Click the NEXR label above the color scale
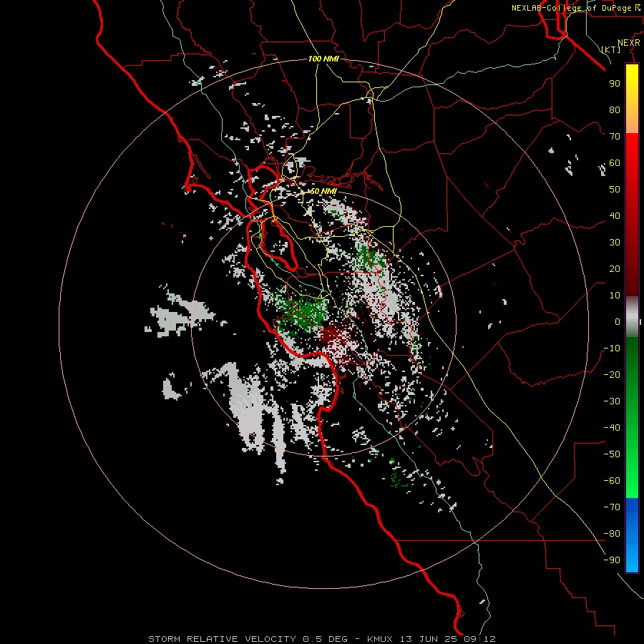 628,43
